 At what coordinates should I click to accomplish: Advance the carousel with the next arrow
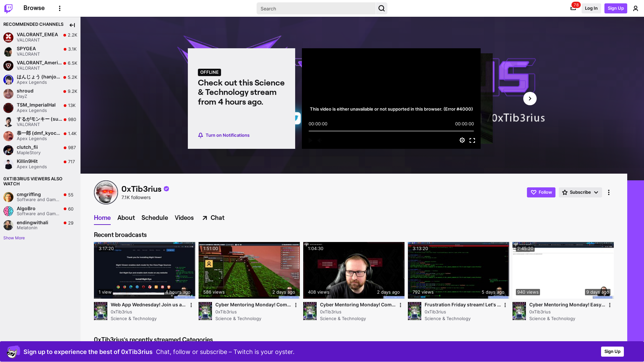(530, 99)
